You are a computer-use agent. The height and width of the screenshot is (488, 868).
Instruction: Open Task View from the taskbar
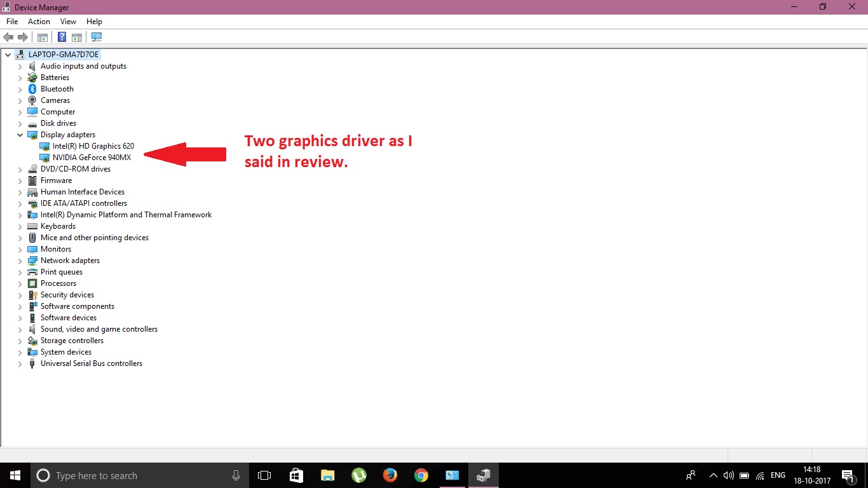click(264, 475)
